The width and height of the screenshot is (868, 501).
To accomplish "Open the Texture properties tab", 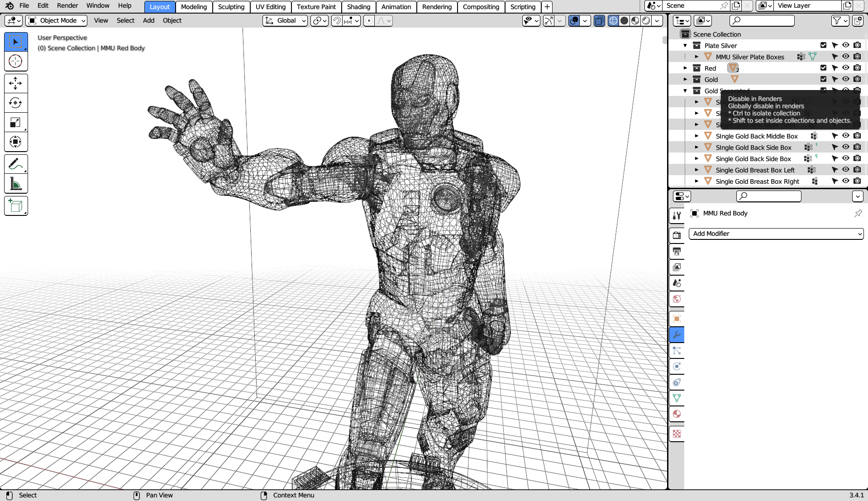I will pyautogui.click(x=677, y=434).
